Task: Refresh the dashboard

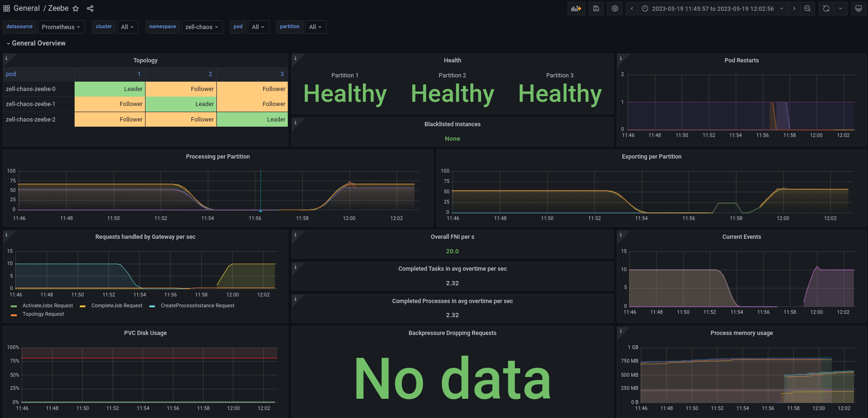Action: (x=826, y=8)
